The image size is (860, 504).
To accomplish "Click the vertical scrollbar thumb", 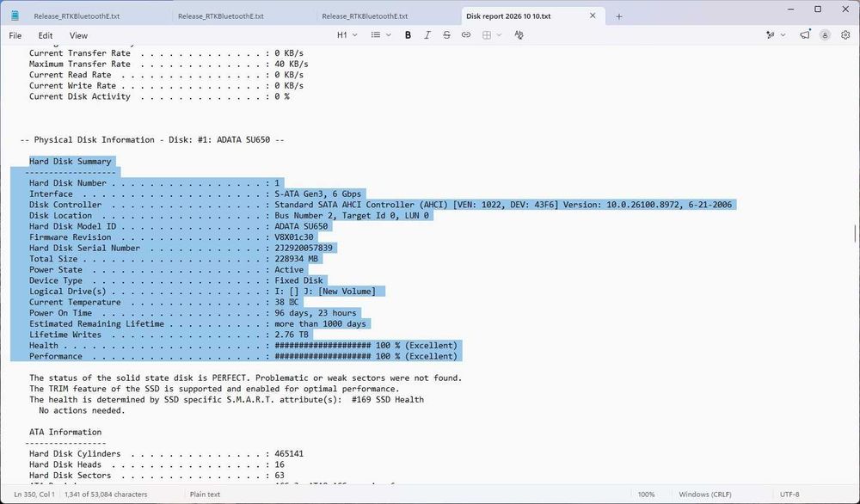I will (x=855, y=234).
